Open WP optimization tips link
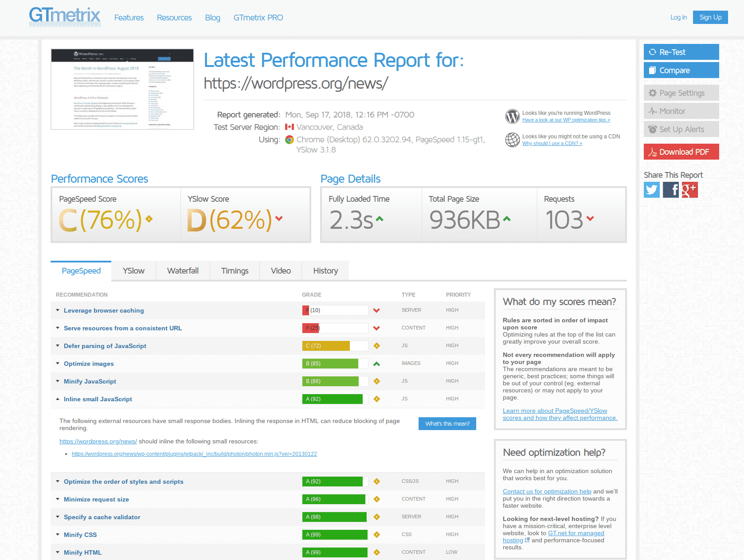Image resolution: width=744 pixels, height=560 pixels. (x=566, y=120)
